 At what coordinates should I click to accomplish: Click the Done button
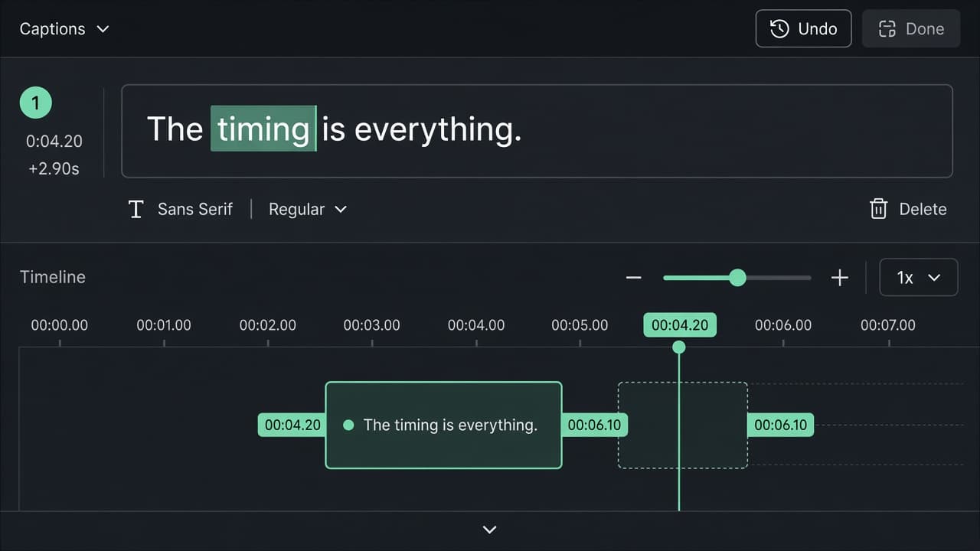click(911, 29)
